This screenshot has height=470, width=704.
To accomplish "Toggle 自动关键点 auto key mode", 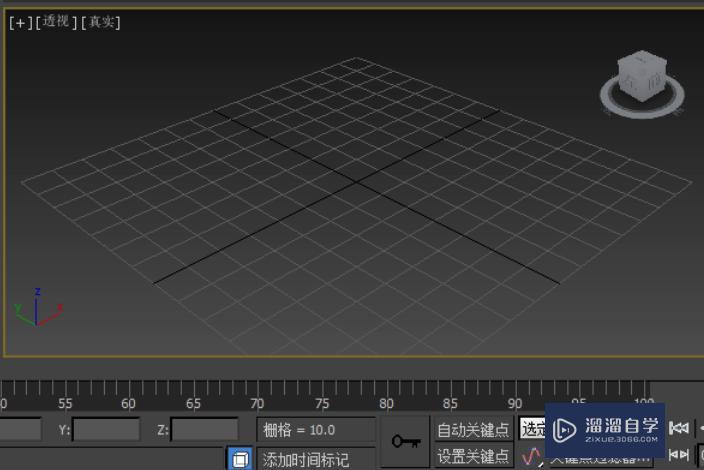I will pyautogui.click(x=473, y=430).
